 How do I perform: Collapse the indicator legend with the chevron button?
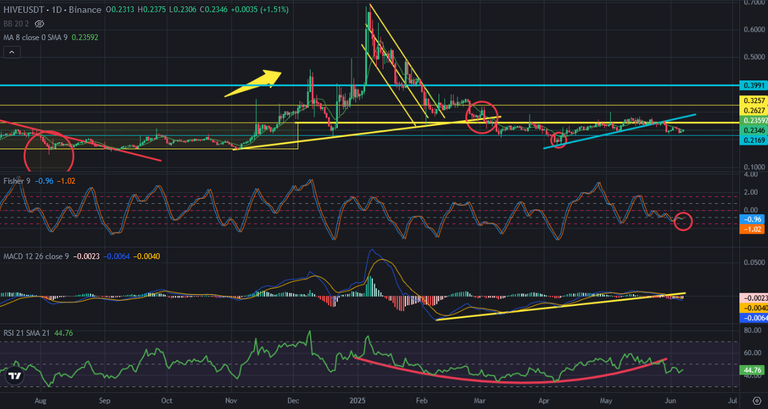(12, 52)
